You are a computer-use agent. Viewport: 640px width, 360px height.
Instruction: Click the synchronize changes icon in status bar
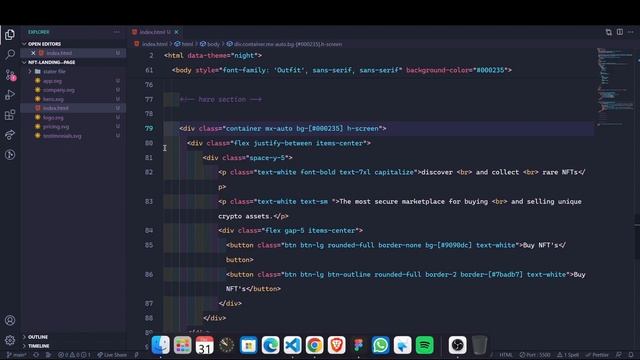click(36, 355)
